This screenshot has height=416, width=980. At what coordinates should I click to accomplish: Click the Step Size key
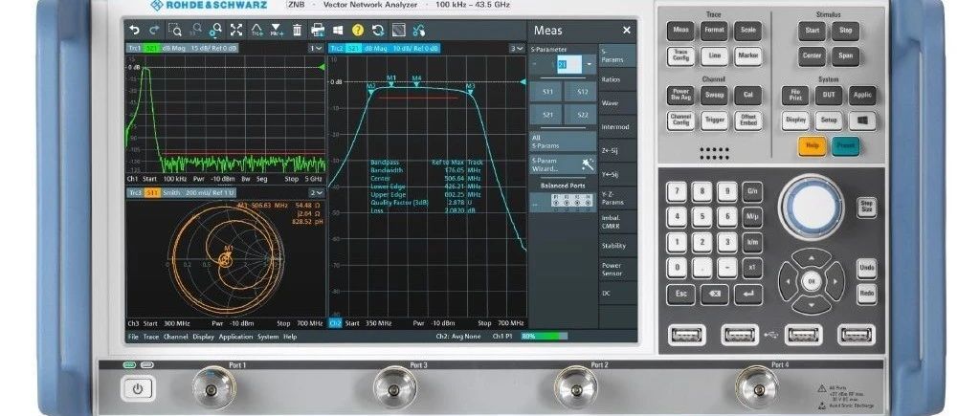click(866, 208)
